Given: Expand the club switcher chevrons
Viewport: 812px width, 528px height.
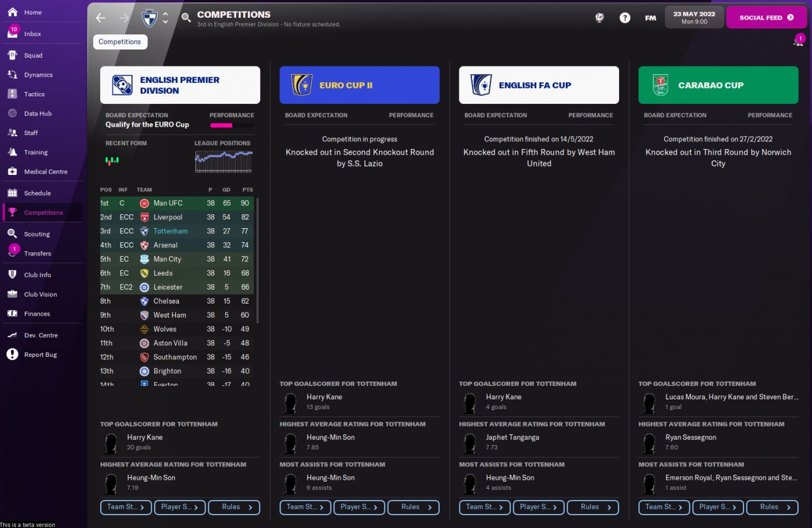Looking at the screenshot, I should point(166,18).
